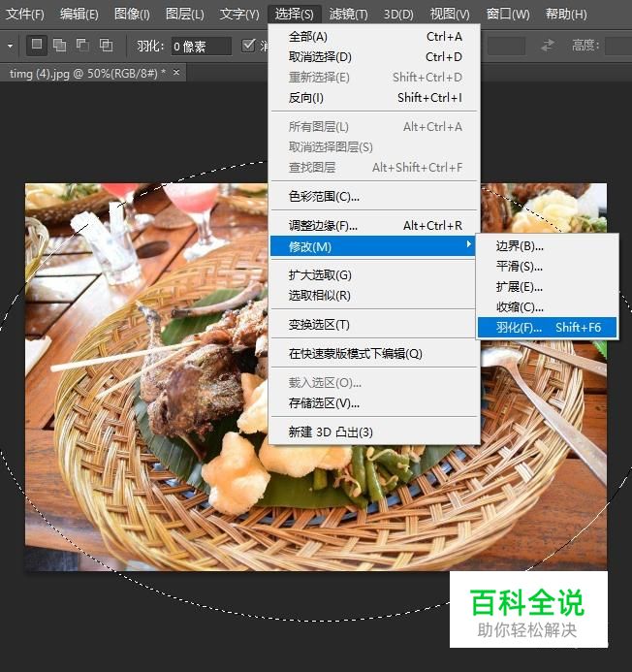Image resolution: width=632 pixels, height=672 pixels.
Task: Choose 选取相似(R) similar entry
Action: 374,296
